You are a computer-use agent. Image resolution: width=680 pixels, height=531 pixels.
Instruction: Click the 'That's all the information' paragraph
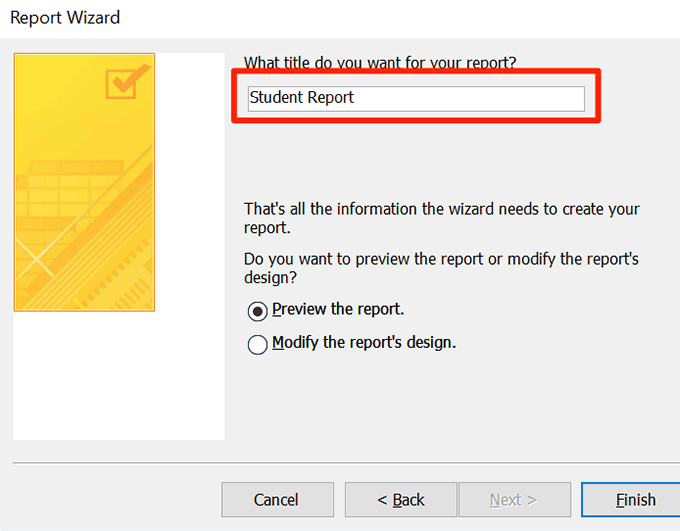(x=441, y=218)
